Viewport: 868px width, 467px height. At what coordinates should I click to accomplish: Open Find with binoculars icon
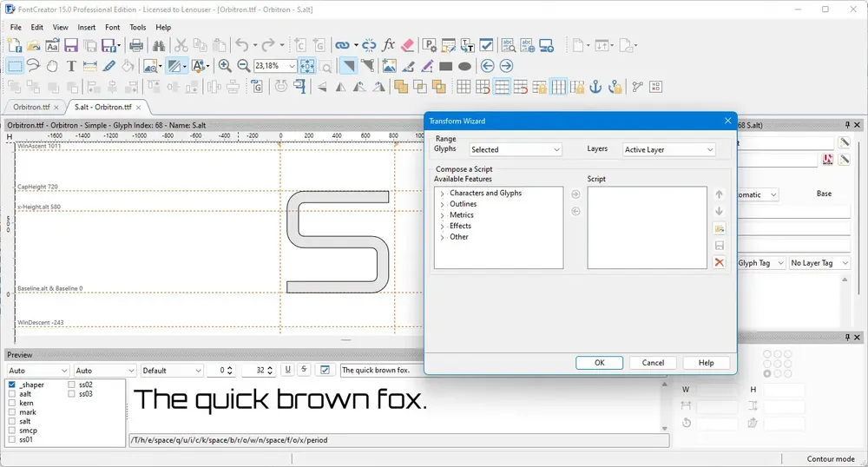(x=159, y=45)
